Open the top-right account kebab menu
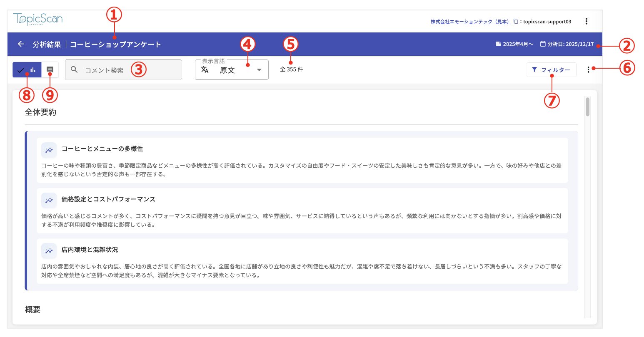This screenshot has height=337, width=644. (x=586, y=21)
